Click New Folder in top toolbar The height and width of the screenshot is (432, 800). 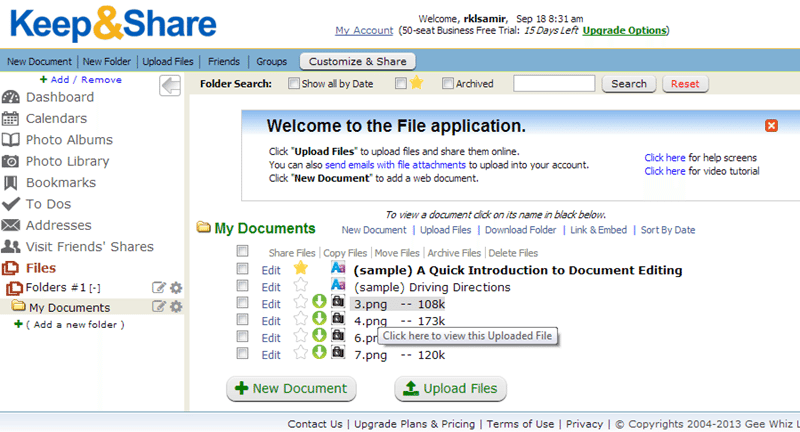[x=107, y=62]
